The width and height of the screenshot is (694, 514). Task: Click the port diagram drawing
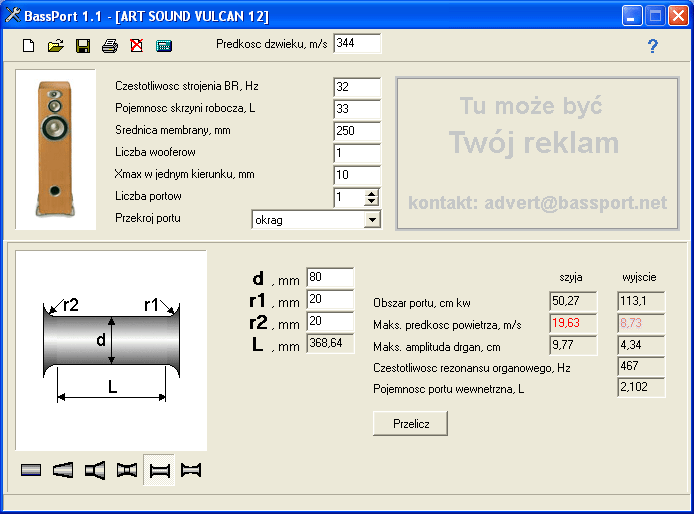(111, 350)
